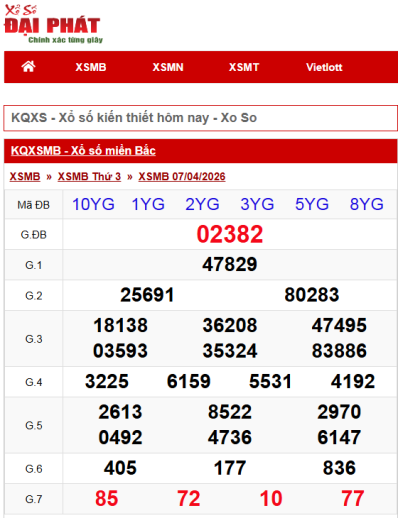398x518 pixels.
Task: Select sixth prize number 836
Action: [x=339, y=468]
